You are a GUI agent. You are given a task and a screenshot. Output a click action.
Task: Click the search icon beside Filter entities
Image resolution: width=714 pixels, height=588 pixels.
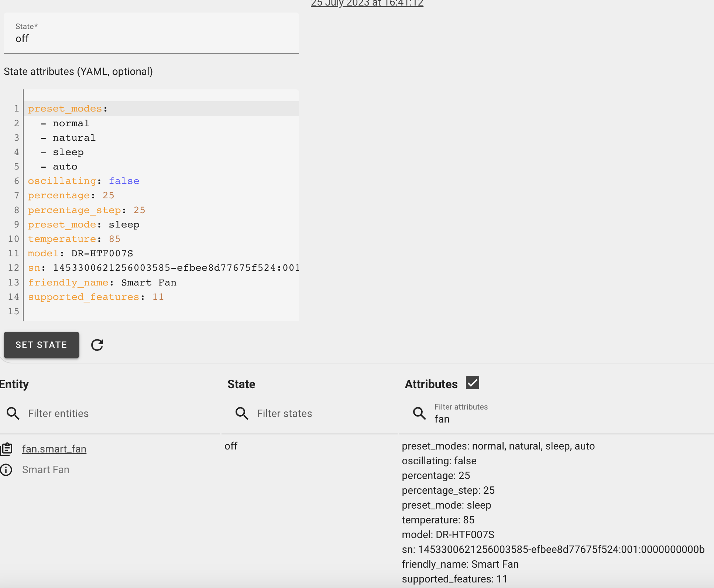click(13, 413)
